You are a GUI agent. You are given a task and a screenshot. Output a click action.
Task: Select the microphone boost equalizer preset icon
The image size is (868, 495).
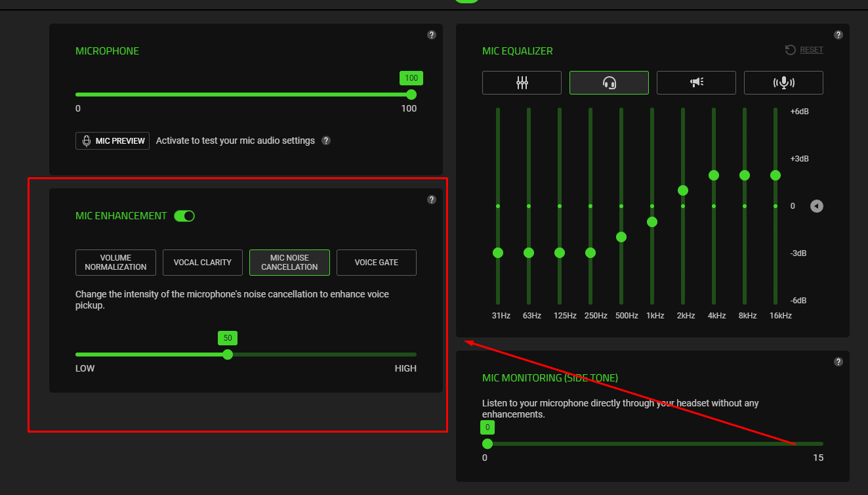click(x=783, y=83)
